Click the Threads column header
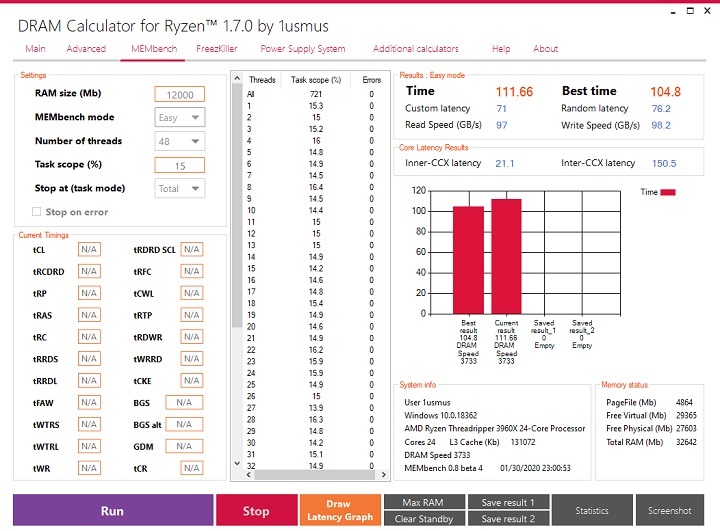 (x=262, y=80)
